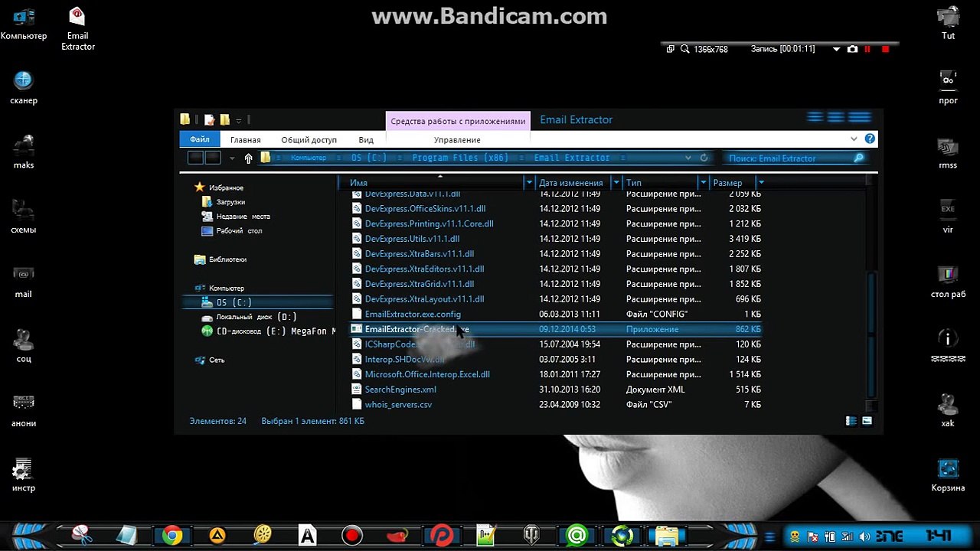Open the AIMP orange triangle taskbar icon
Image resolution: width=980 pixels, height=551 pixels.
(x=217, y=535)
